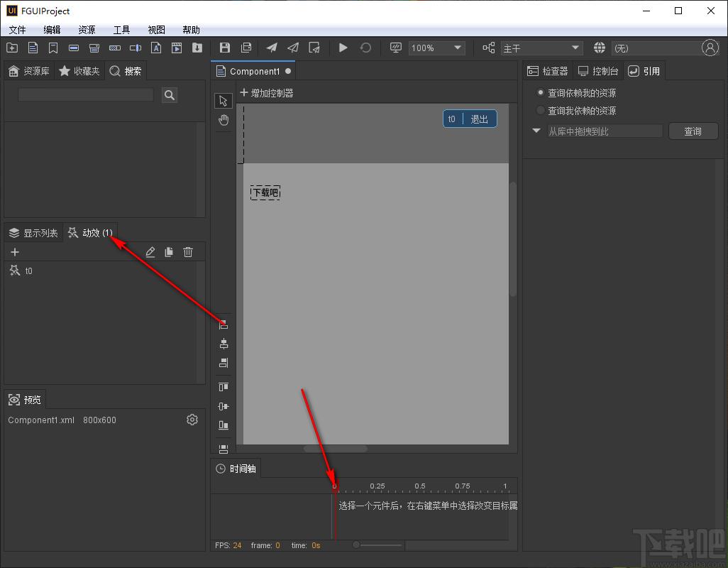The height and width of the screenshot is (568, 728).
Task: Click the (无) language field
Action: tap(656, 48)
